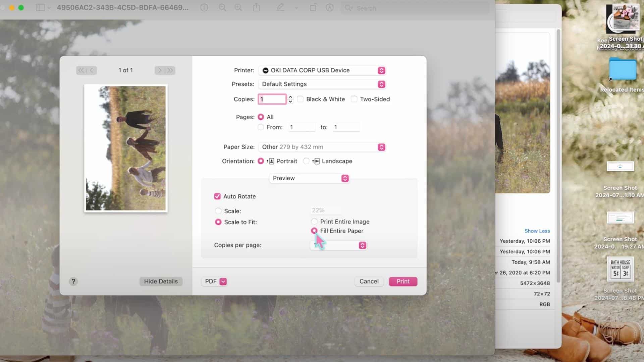Zoom in using the magnifier-plus toolbar icon

(x=238, y=8)
